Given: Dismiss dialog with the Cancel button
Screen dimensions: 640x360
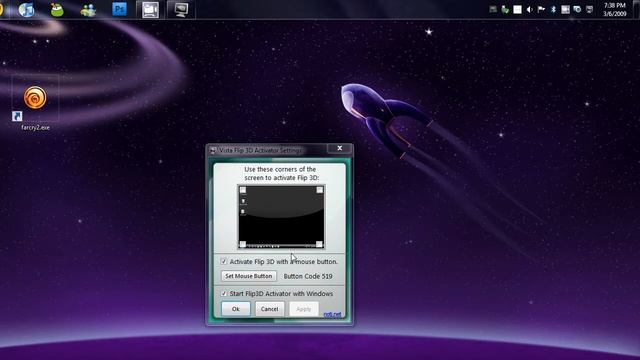Looking at the screenshot, I should [269, 309].
